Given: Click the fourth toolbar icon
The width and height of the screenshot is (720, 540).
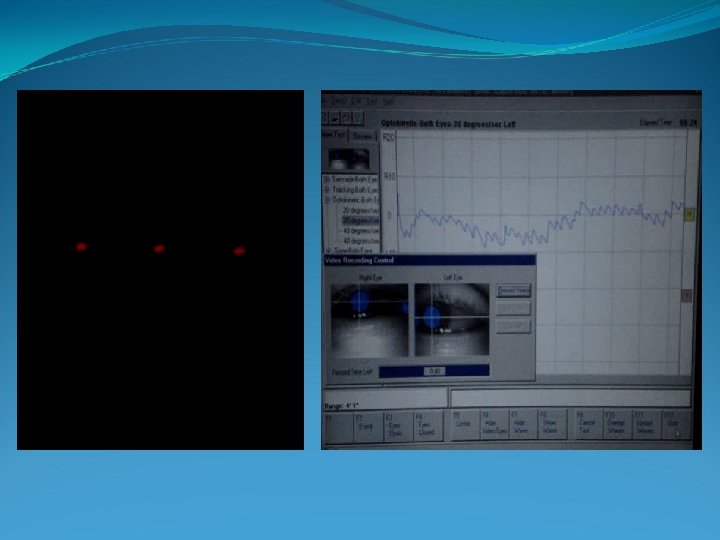Looking at the screenshot, I should [358, 118].
